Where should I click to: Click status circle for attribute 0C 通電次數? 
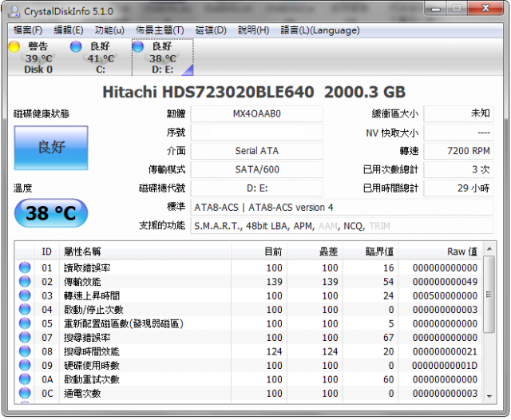[x=25, y=394]
